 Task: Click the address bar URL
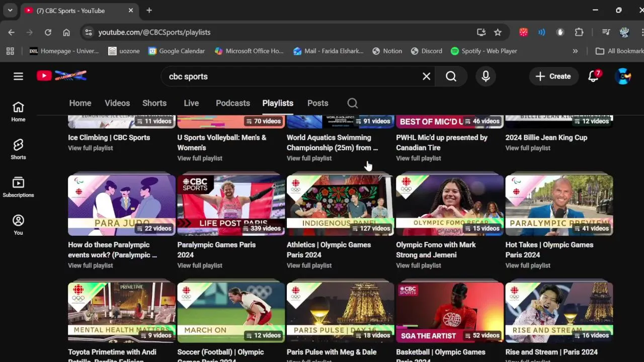[154, 32]
